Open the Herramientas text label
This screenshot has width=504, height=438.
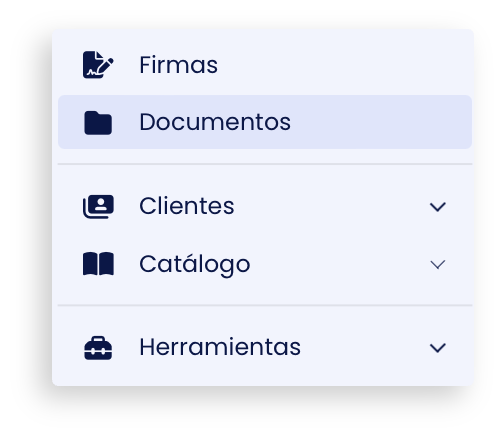click(x=220, y=347)
